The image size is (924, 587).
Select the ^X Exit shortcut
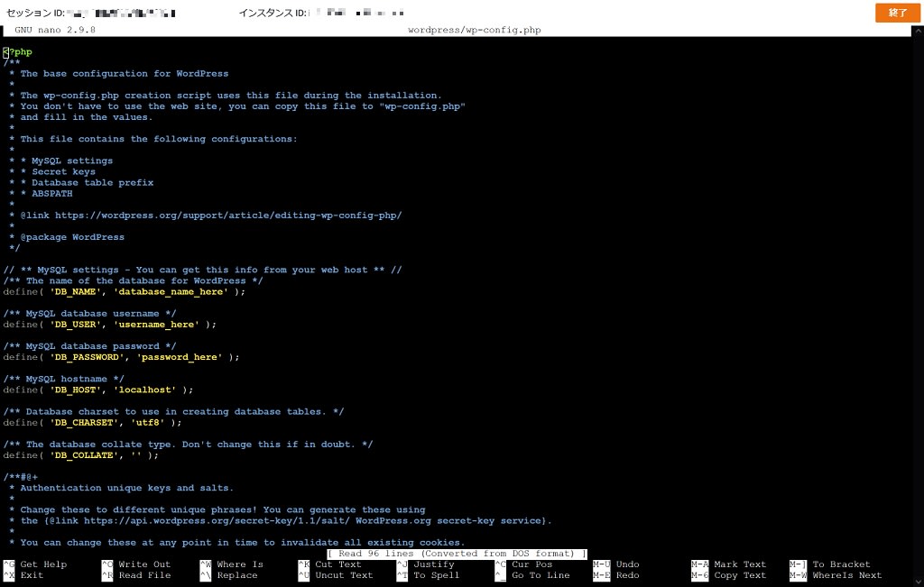[23, 575]
